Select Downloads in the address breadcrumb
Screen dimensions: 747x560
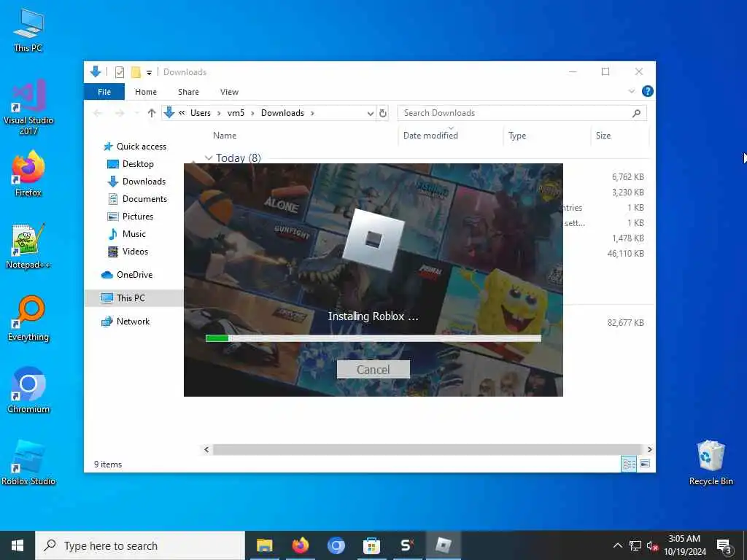coord(282,113)
